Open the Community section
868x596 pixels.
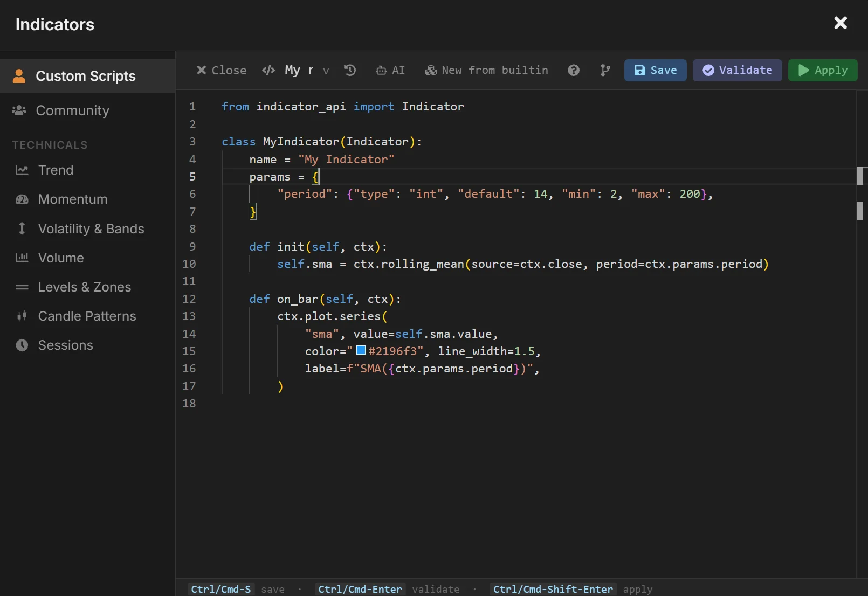[88, 110]
